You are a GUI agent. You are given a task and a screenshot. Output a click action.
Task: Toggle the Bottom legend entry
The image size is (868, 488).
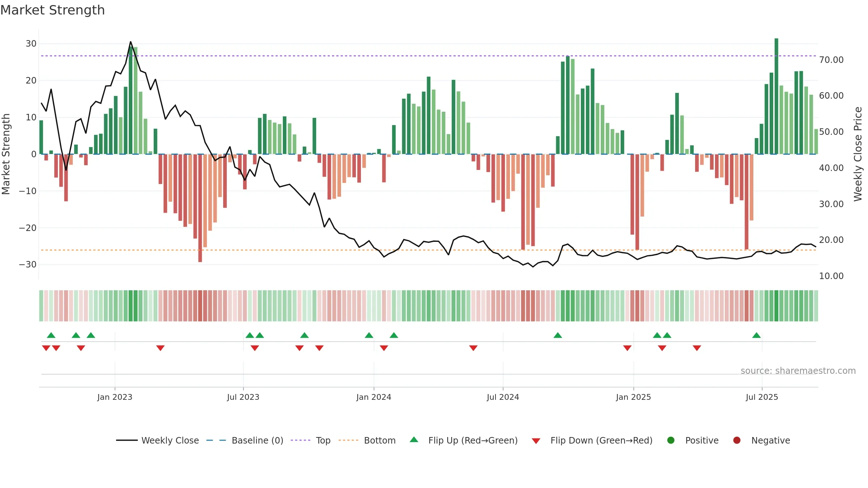(x=367, y=440)
